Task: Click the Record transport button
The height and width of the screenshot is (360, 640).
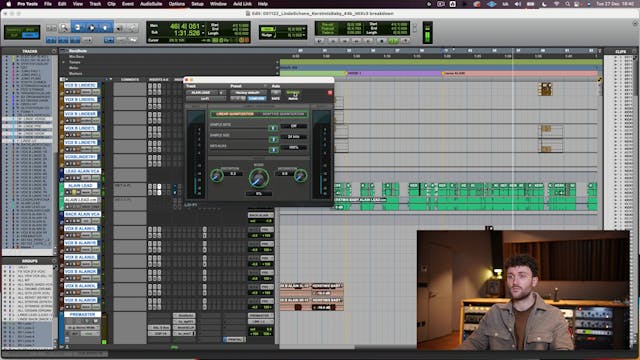Action: pyautogui.click(x=405, y=41)
